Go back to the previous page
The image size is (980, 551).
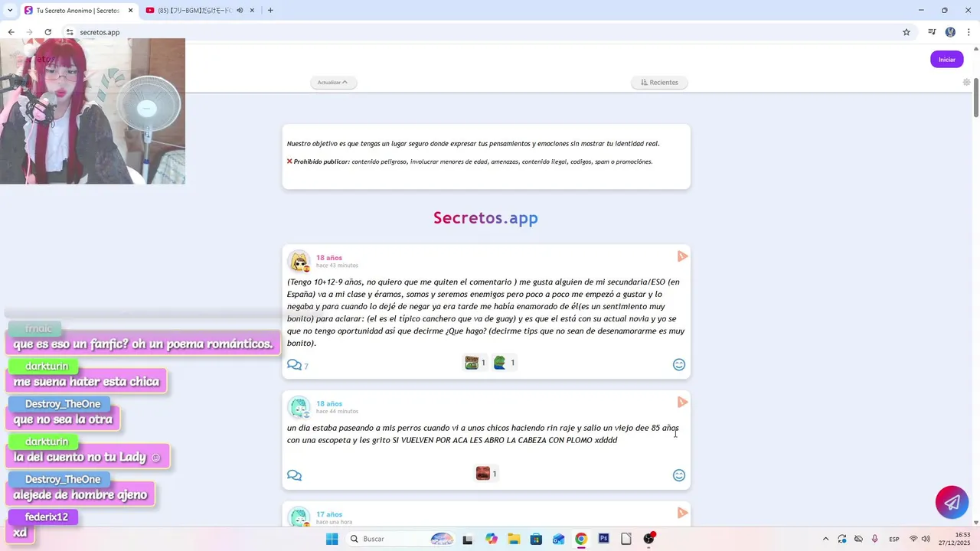pyautogui.click(x=11, y=32)
